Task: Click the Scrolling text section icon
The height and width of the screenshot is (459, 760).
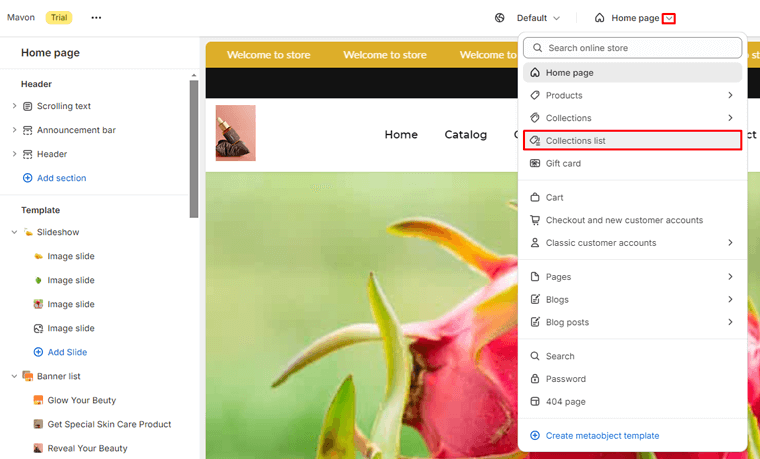Action: click(27, 106)
